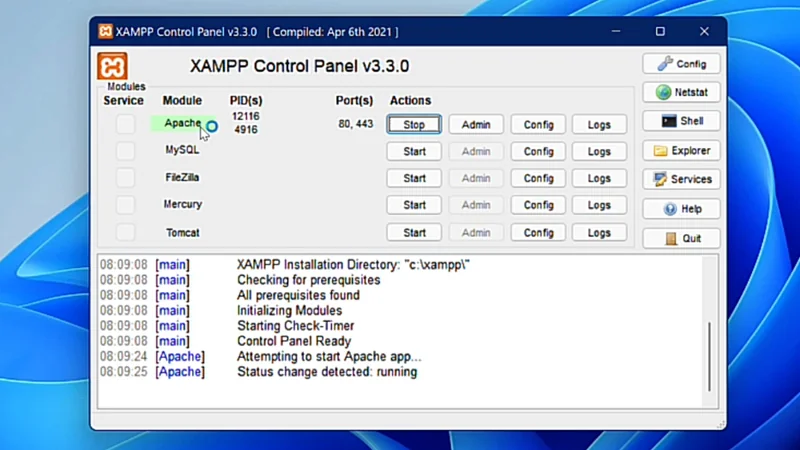Start the Tomcat module
The height and width of the screenshot is (450, 800).
point(414,233)
